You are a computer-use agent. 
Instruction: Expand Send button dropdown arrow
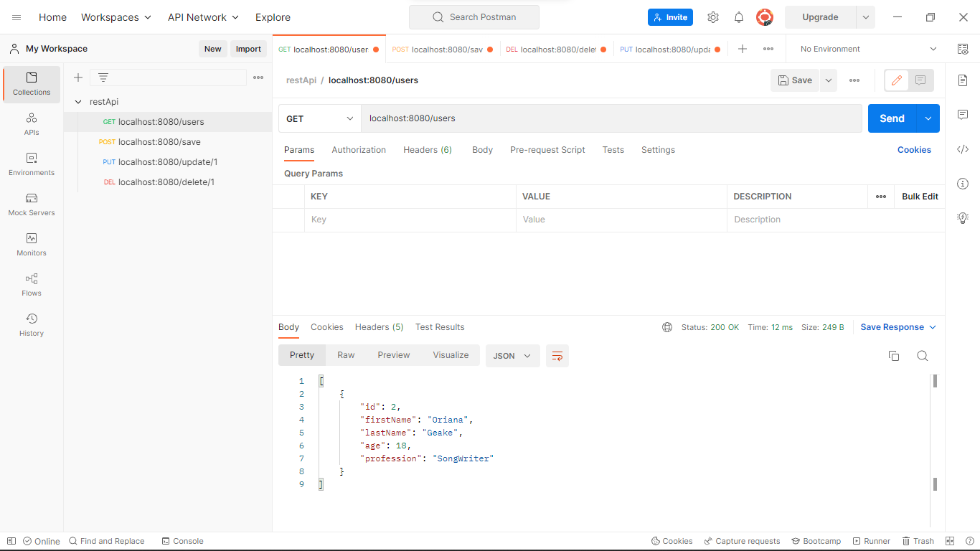pyautogui.click(x=928, y=118)
